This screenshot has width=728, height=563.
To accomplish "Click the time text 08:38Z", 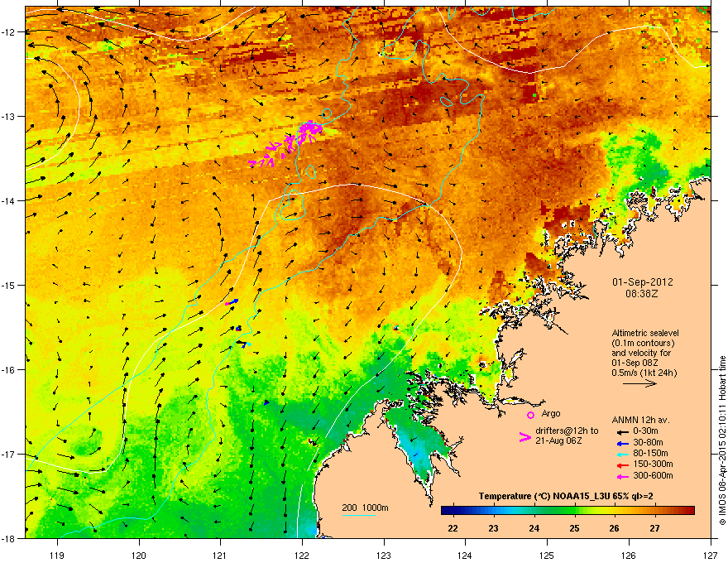I will pos(642,294).
